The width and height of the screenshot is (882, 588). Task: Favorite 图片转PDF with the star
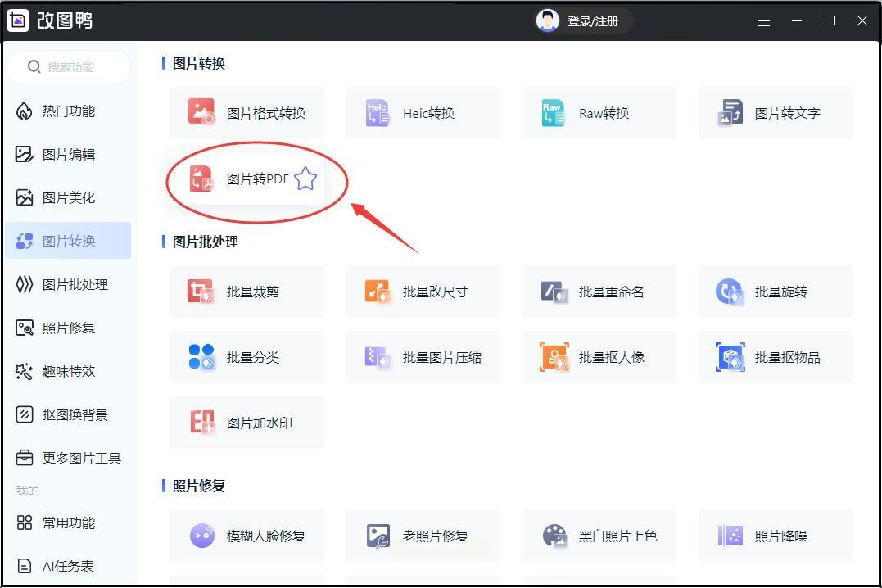pos(305,179)
